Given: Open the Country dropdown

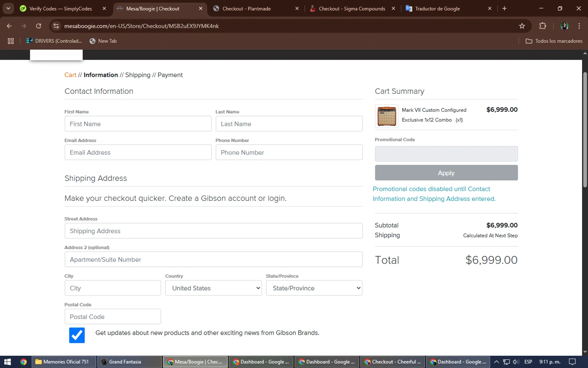Looking at the screenshot, I should click(x=213, y=288).
